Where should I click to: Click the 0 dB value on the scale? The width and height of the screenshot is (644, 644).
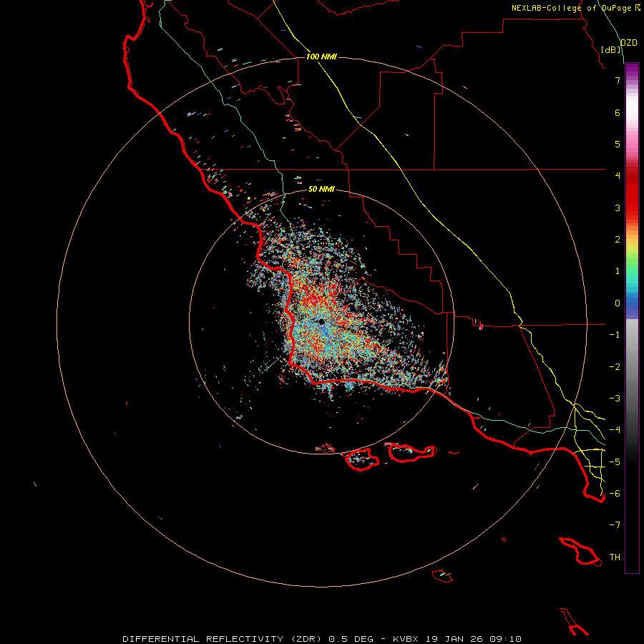click(618, 303)
